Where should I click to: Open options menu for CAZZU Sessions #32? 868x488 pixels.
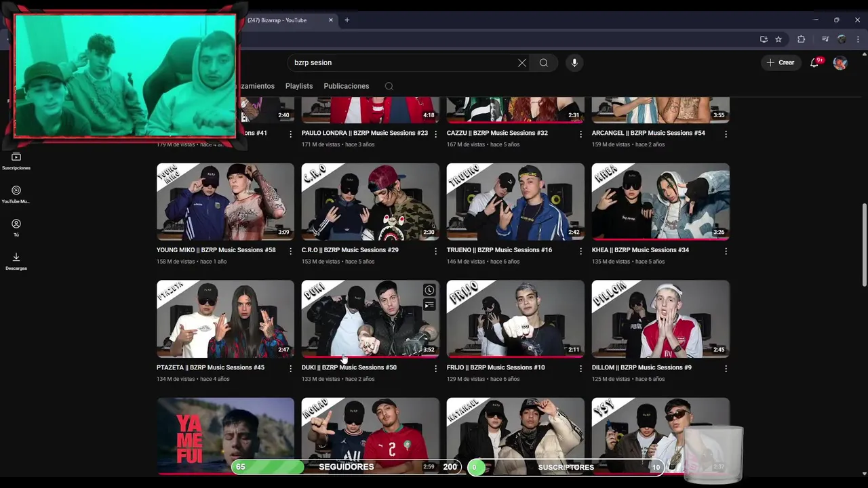(x=580, y=134)
